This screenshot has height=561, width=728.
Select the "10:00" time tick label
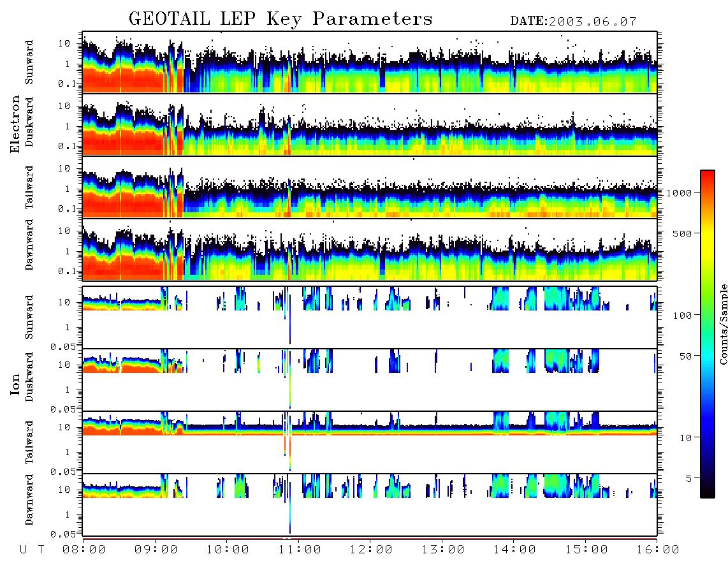(228, 550)
